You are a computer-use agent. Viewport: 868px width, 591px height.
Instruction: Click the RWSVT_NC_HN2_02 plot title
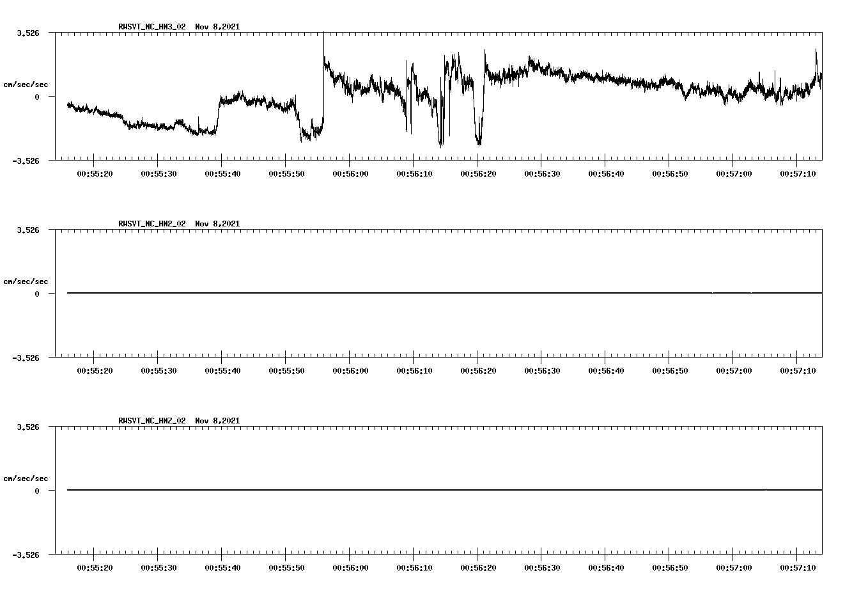point(152,224)
